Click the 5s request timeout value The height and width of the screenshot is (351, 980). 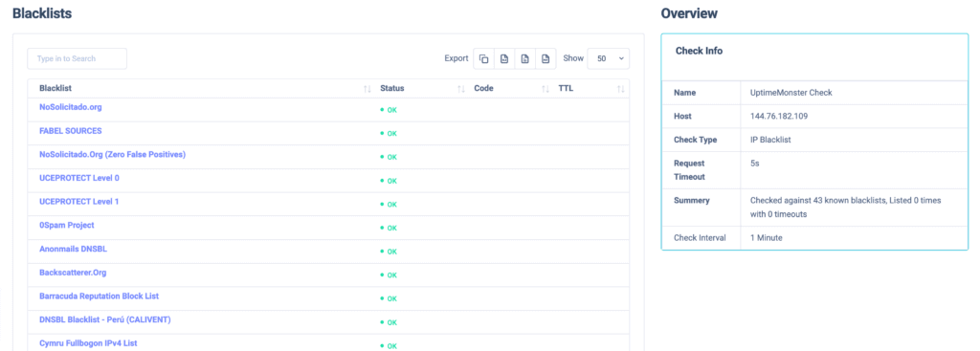pos(754,163)
